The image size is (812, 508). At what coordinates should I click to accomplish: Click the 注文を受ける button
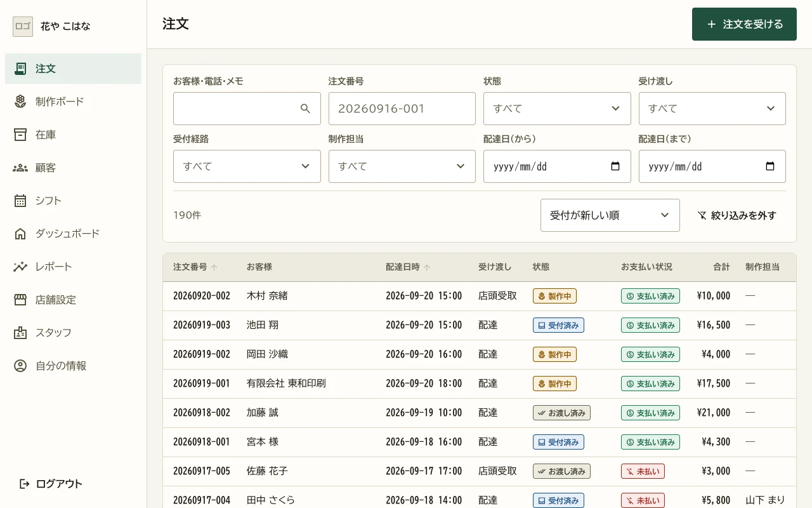tap(744, 24)
